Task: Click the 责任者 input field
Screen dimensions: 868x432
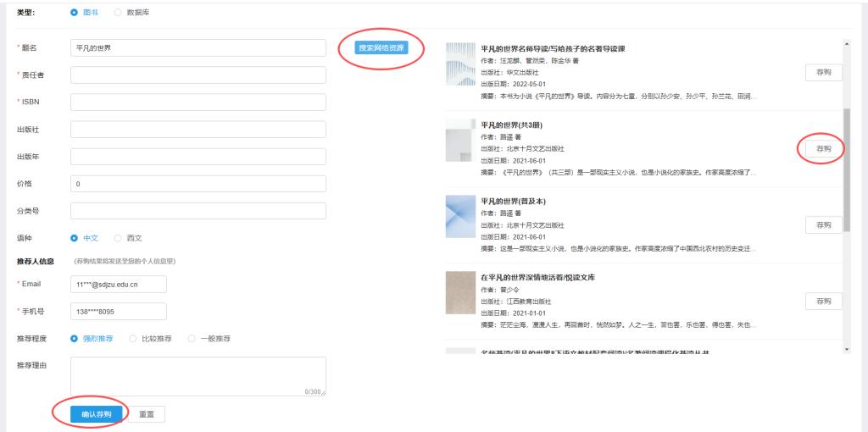Action: coord(198,75)
